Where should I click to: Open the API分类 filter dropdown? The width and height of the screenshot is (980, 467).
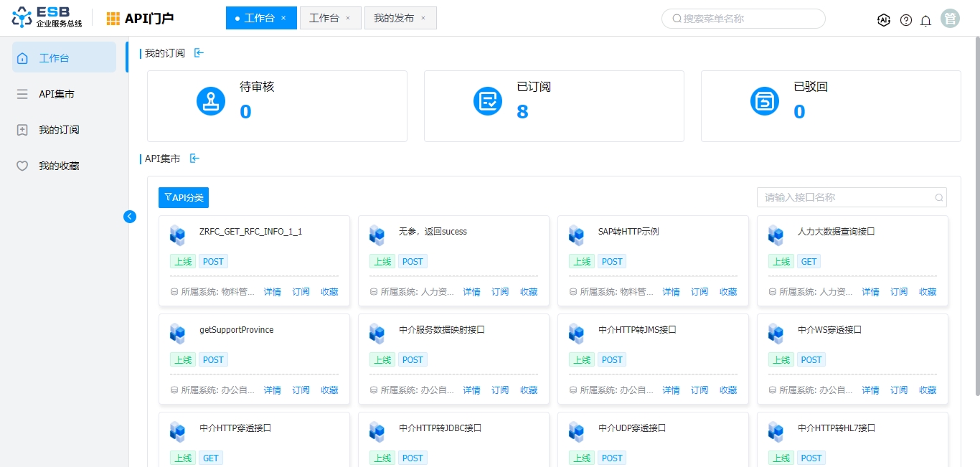click(x=184, y=197)
